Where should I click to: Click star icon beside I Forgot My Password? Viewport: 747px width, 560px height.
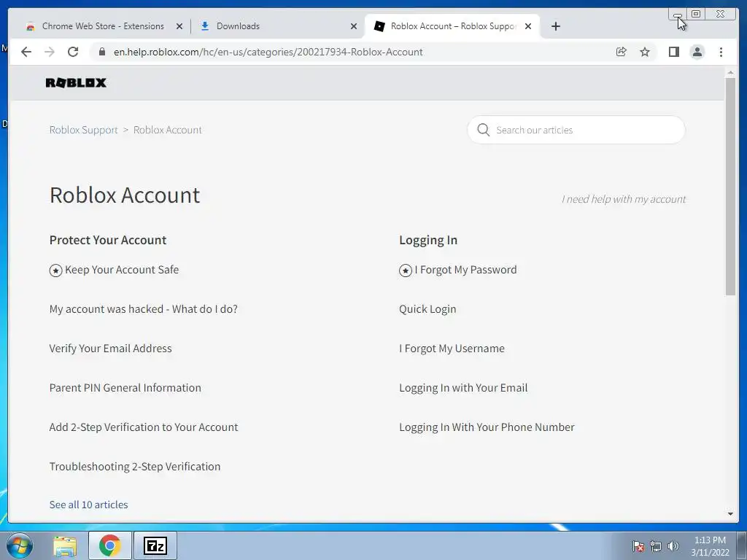click(x=406, y=271)
